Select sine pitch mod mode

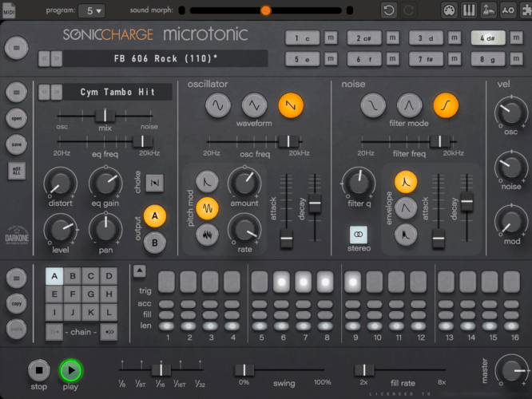click(207, 208)
